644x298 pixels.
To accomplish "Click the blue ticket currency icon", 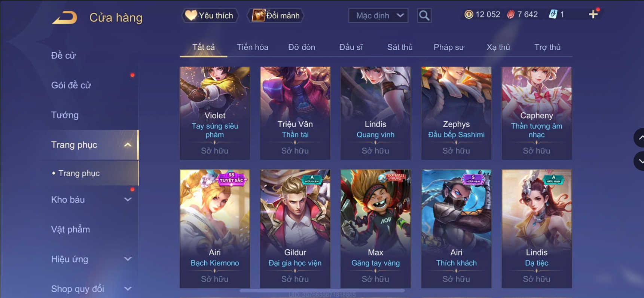I will pos(553,15).
